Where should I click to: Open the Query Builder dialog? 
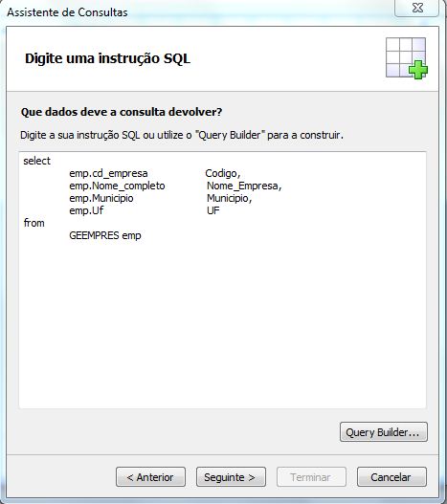[384, 432]
